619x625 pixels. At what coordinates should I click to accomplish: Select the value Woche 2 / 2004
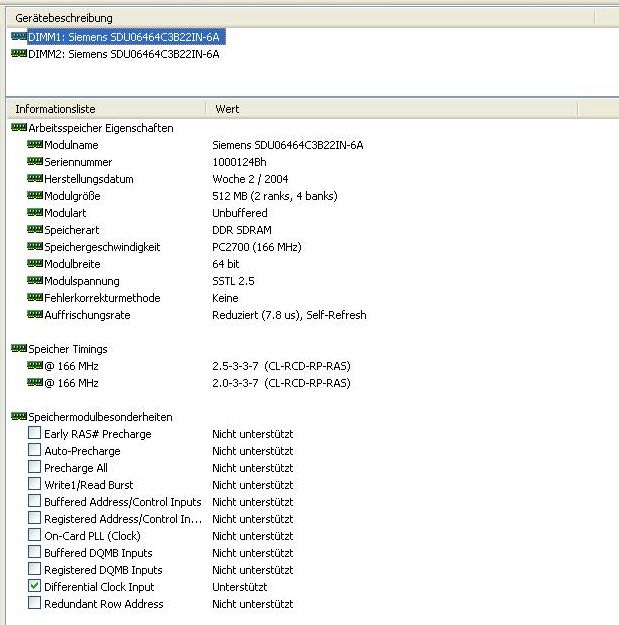(x=250, y=179)
